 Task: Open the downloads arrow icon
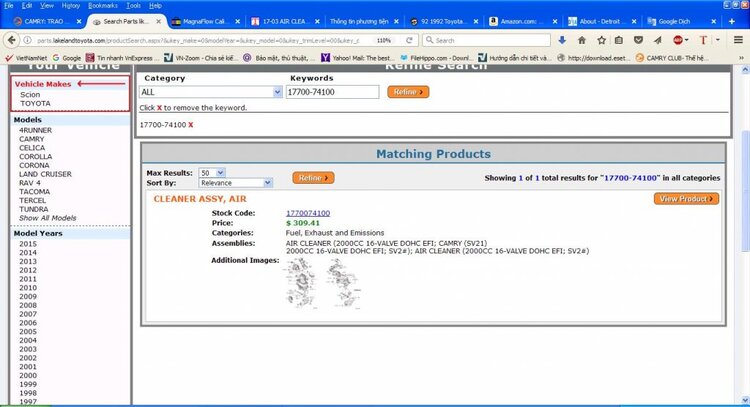(x=562, y=41)
